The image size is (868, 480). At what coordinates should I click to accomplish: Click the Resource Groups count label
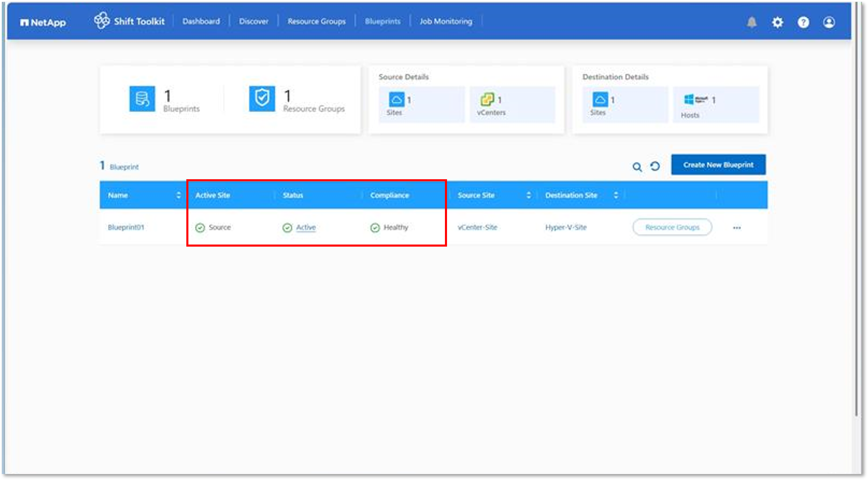click(x=314, y=109)
